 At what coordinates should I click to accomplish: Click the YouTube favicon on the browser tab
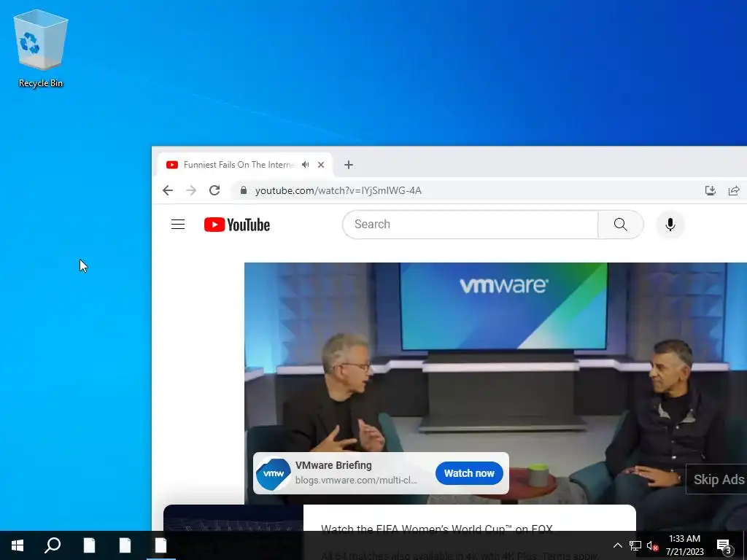172,165
